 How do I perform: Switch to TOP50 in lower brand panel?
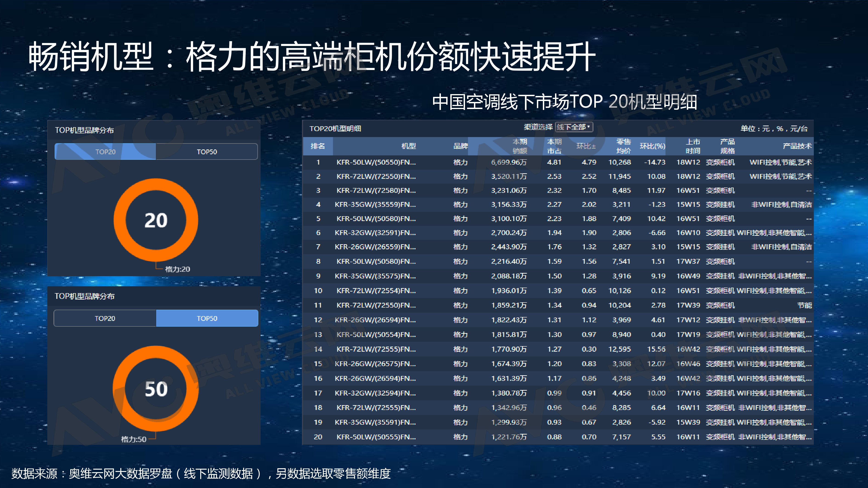207,318
